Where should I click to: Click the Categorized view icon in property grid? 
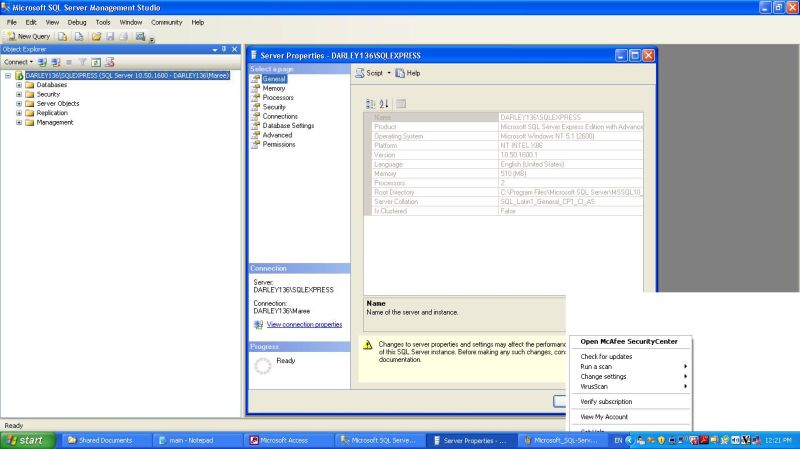tap(370, 104)
